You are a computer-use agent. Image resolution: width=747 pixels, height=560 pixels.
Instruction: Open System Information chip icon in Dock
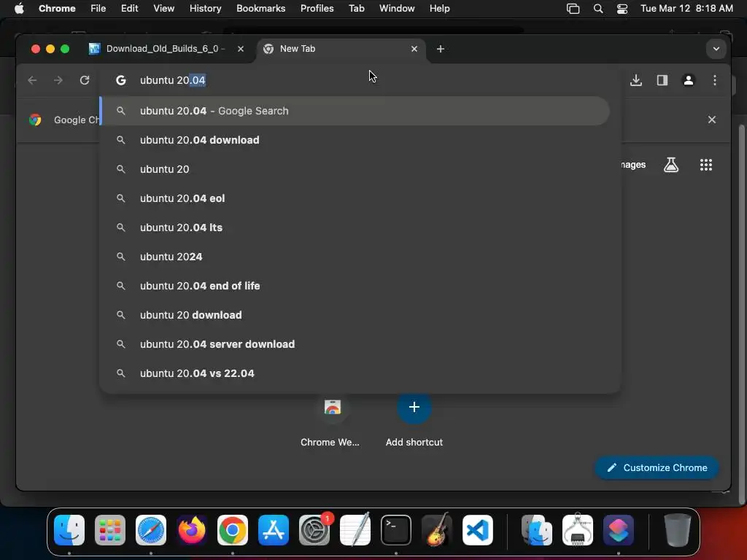[578, 530]
